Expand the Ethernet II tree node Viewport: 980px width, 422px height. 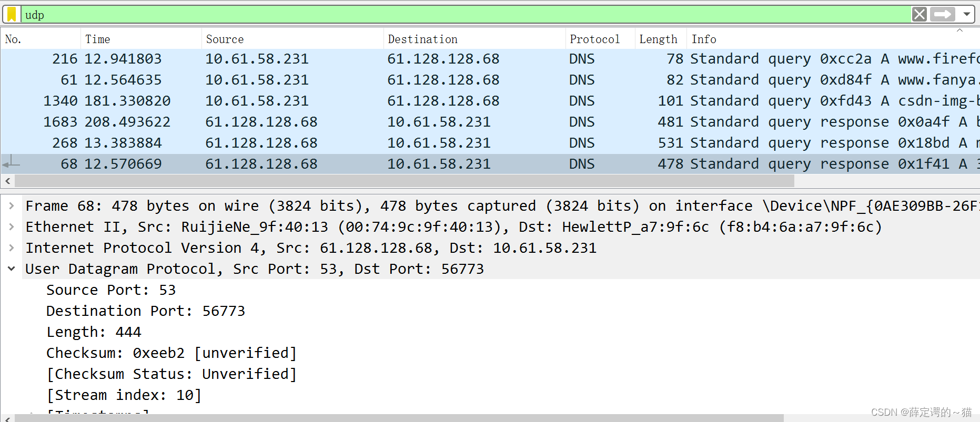tap(11, 227)
